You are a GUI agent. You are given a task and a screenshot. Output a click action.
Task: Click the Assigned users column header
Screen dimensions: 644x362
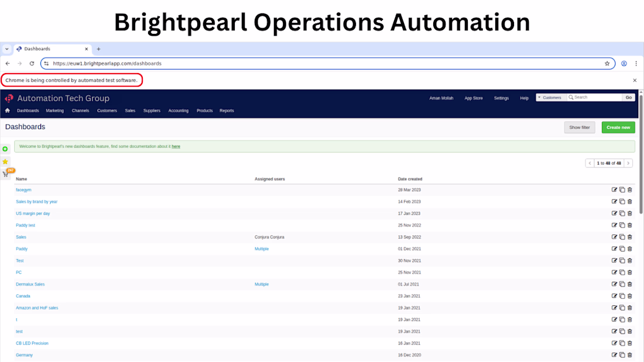pos(269,180)
